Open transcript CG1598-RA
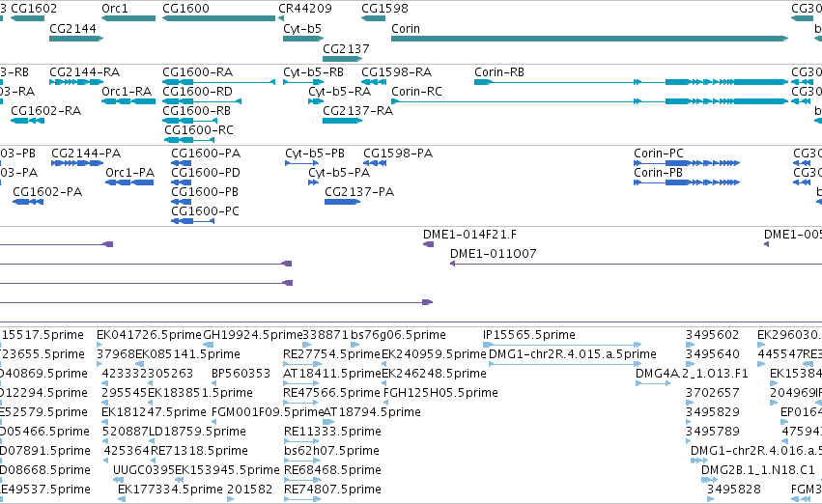 point(373,82)
